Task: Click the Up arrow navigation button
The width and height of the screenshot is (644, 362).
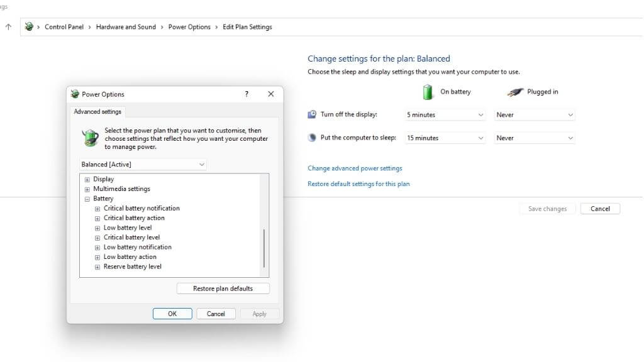Action: [9, 27]
